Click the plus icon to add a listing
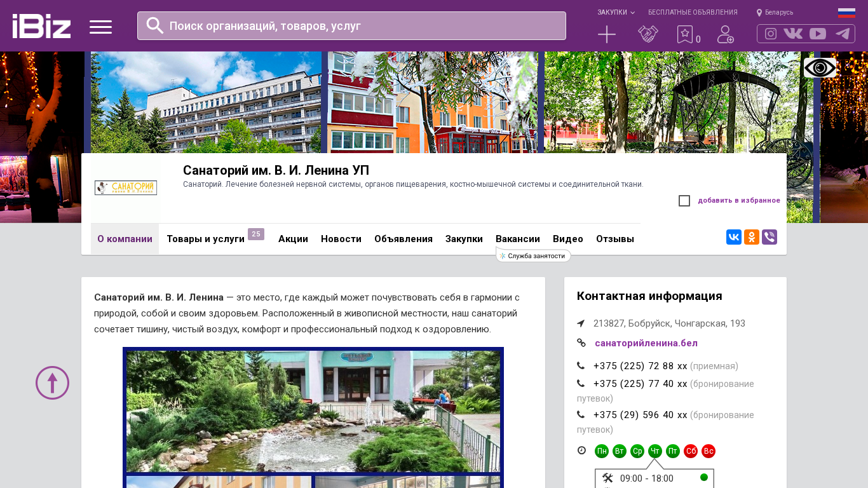Screen dimensions: 868x488 coord(607,34)
